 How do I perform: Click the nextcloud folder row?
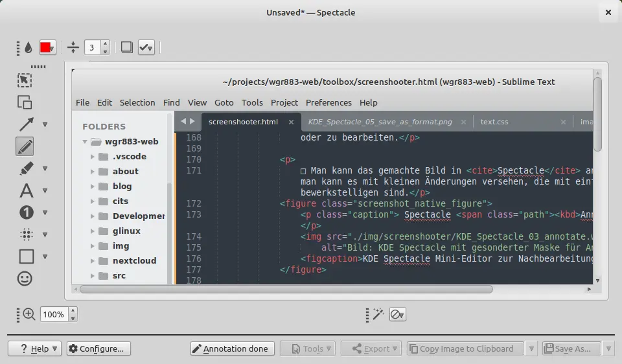click(x=121, y=261)
